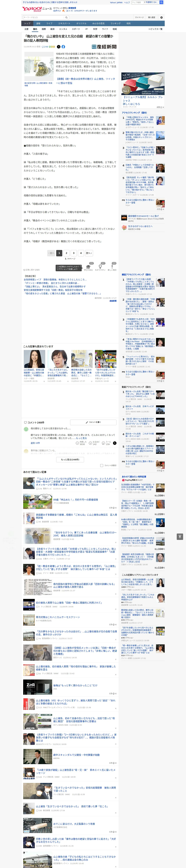Open the 速報 tab
Screen dimensions: 186x868
38,24
